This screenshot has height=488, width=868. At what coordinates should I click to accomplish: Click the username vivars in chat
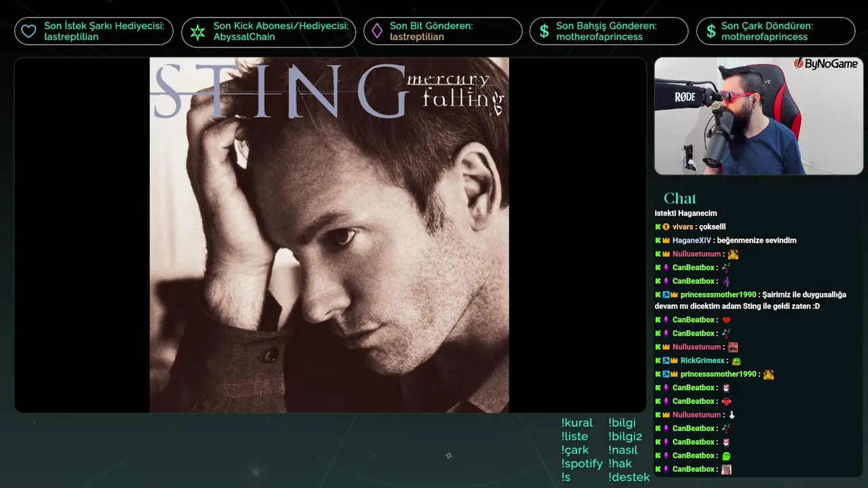pyautogui.click(x=683, y=227)
